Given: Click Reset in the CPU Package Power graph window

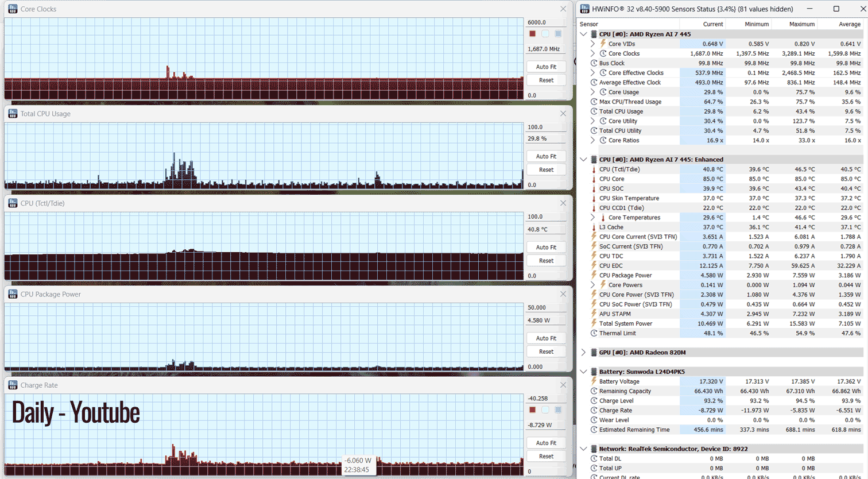Looking at the screenshot, I should point(546,351).
